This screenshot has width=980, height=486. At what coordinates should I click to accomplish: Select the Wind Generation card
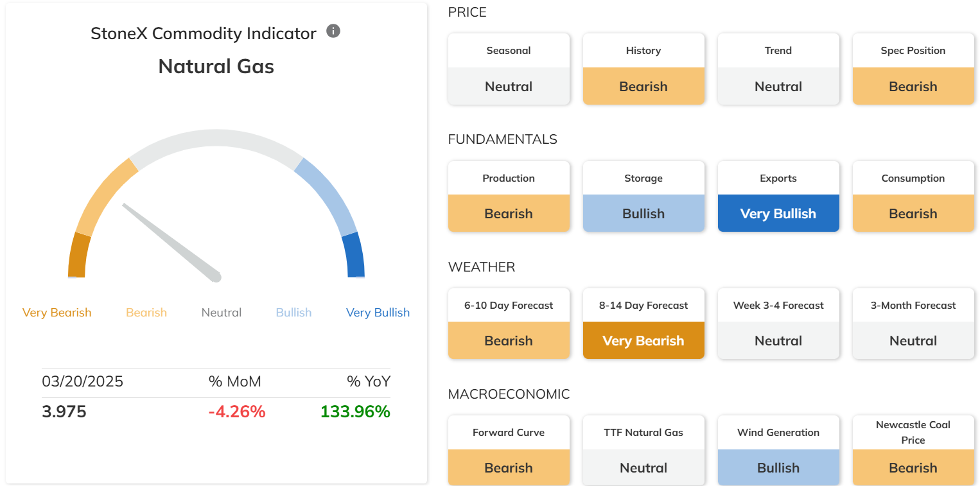point(778,451)
